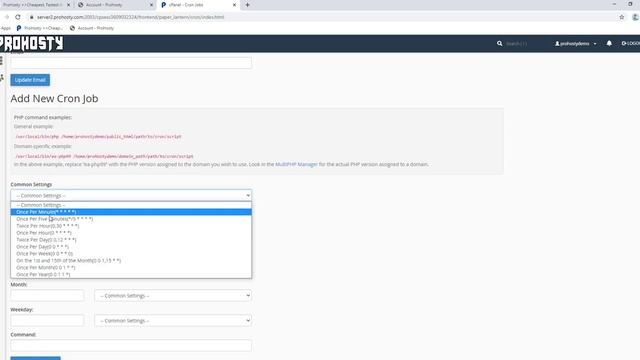Viewport: 640px width, 360px height.
Task: Click the domain-specific example command code
Action: 104,156
